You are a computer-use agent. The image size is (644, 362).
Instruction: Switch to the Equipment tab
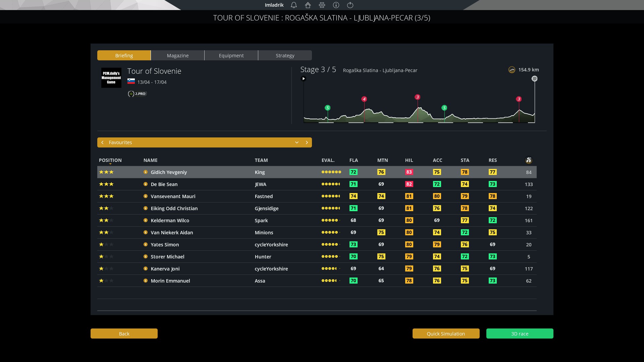[x=231, y=56]
